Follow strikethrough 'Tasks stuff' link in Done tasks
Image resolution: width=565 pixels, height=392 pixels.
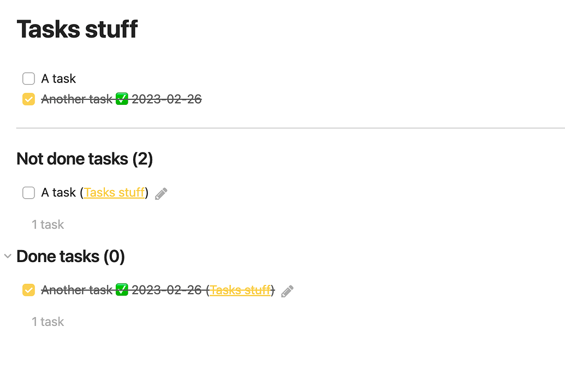pos(240,290)
